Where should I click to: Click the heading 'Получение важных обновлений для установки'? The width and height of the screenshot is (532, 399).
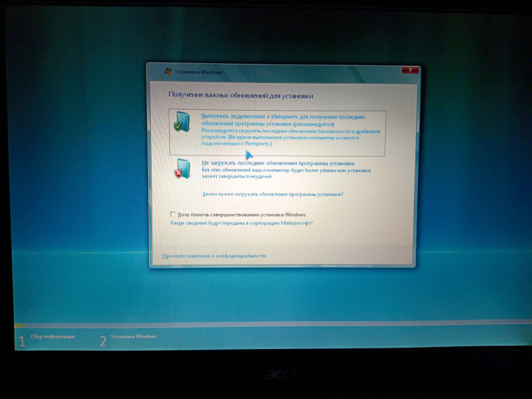pyautogui.click(x=241, y=95)
